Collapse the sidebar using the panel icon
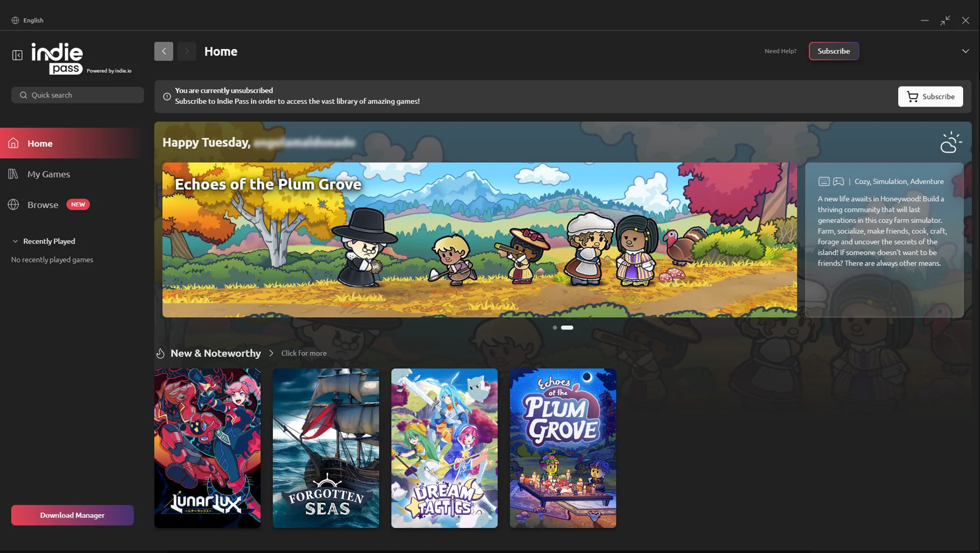 coord(17,55)
